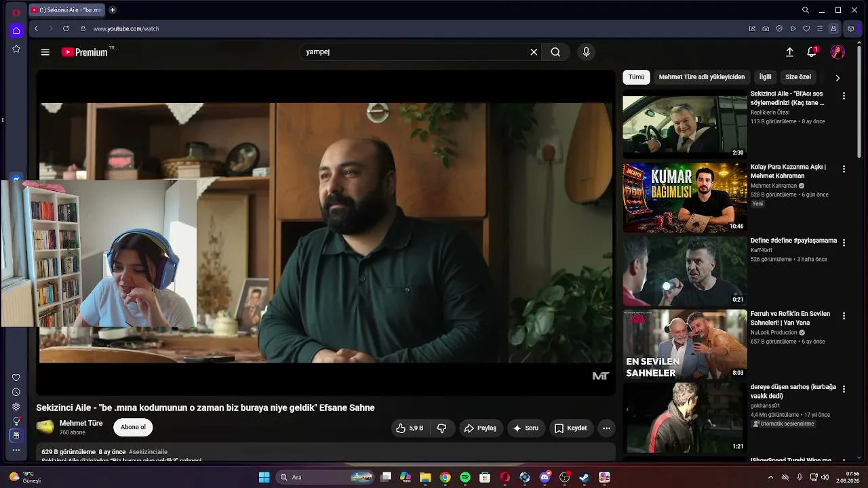The image size is (868, 488).
Task: Open the Opera sidebar history clock
Action: click(16, 392)
